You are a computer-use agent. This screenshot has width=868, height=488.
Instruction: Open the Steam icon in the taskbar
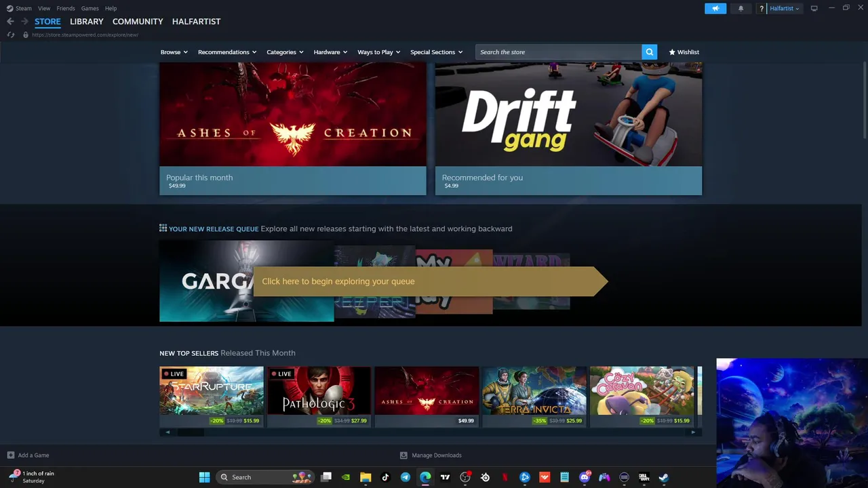coord(664,477)
